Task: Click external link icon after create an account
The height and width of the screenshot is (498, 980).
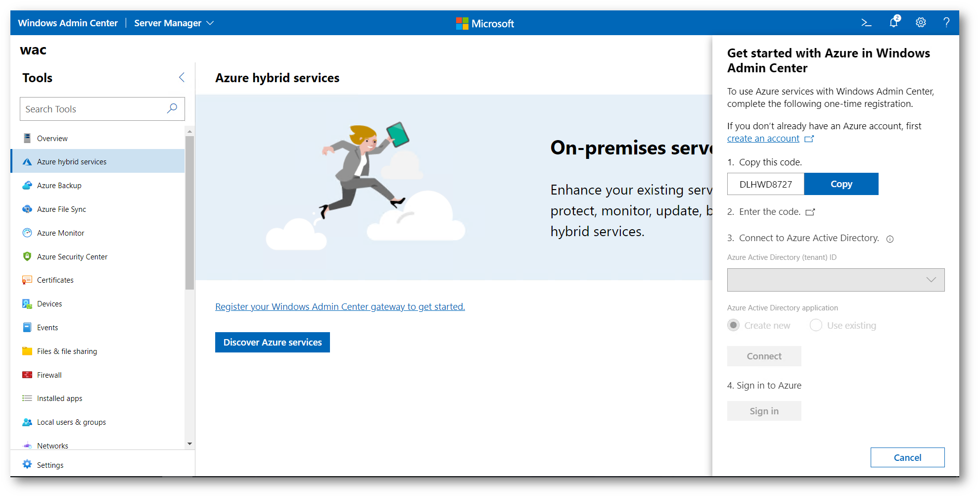Action: [x=809, y=139]
